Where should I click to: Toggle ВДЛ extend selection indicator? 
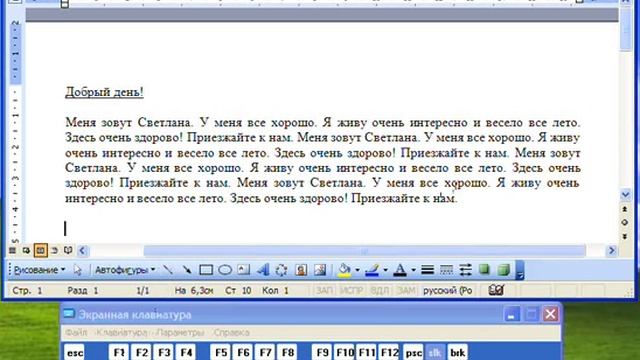[379, 290]
